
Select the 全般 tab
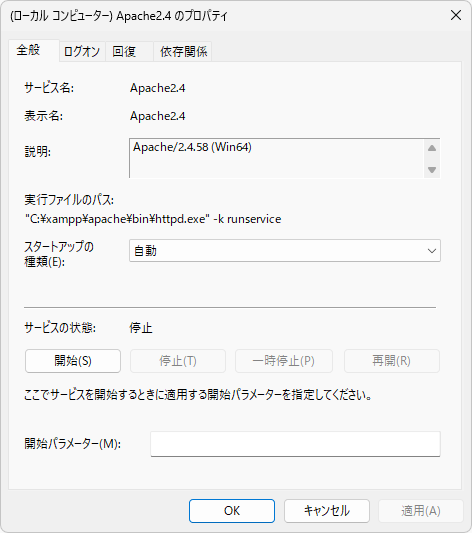(x=34, y=50)
